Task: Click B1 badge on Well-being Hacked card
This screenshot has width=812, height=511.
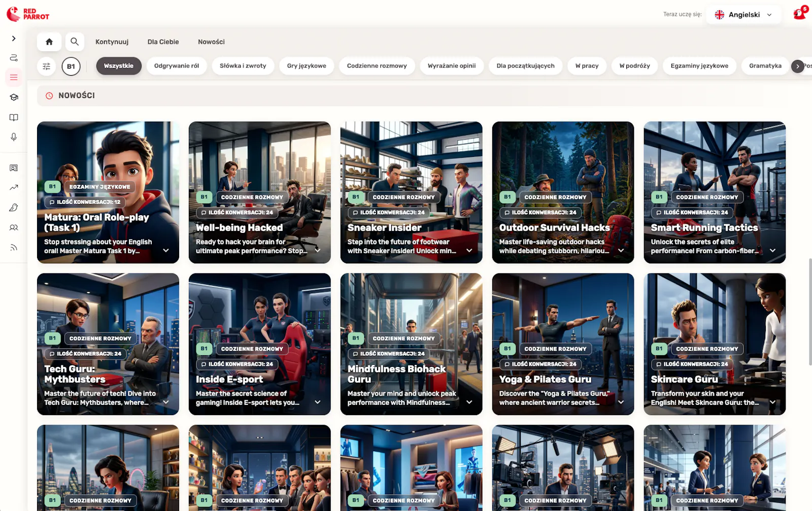Action: [x=204, y=197]
